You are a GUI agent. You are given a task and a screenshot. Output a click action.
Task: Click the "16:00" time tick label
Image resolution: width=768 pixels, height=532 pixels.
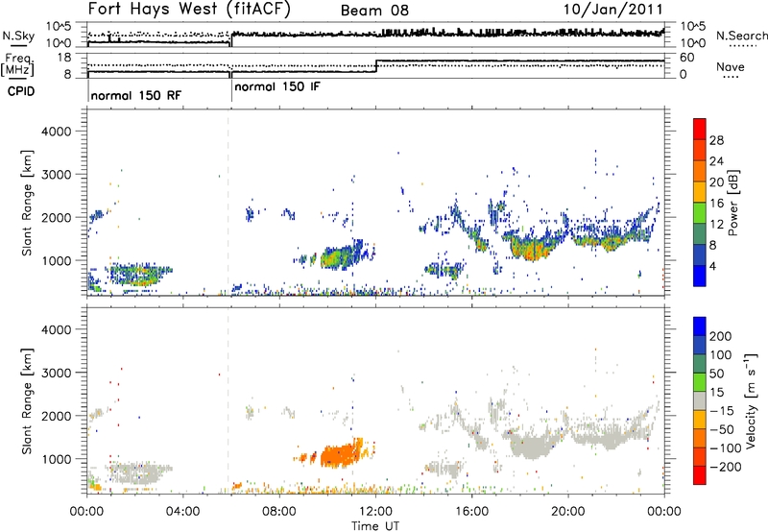[x=471, y=511]
